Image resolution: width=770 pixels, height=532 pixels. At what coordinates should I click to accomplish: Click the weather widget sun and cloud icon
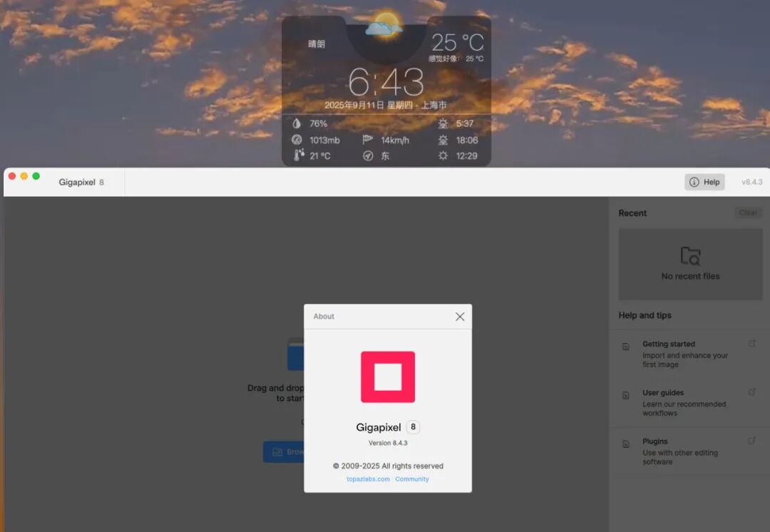point(386,24)
